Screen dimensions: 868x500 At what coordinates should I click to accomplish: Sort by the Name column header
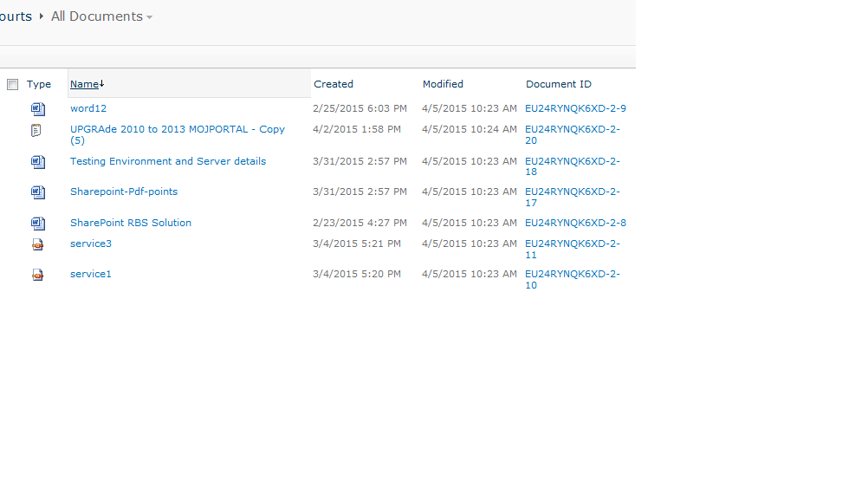tap(84, 84)
